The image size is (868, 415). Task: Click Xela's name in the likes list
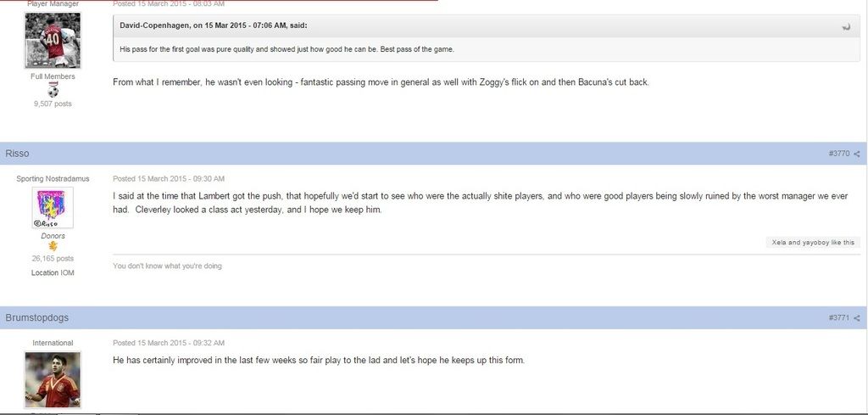tap(778, 242)
